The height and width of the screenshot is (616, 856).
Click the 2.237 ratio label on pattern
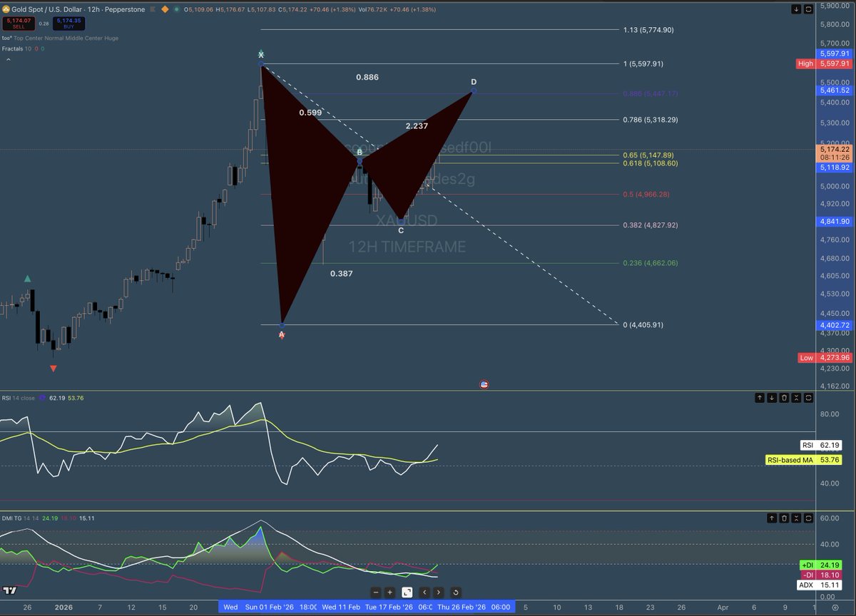point(417,125)
